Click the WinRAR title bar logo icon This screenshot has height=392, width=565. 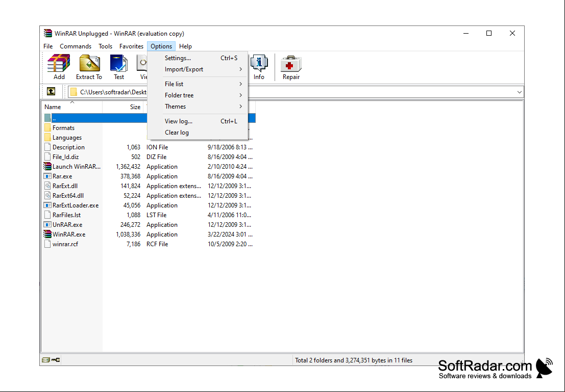click(x=48, y=34)
